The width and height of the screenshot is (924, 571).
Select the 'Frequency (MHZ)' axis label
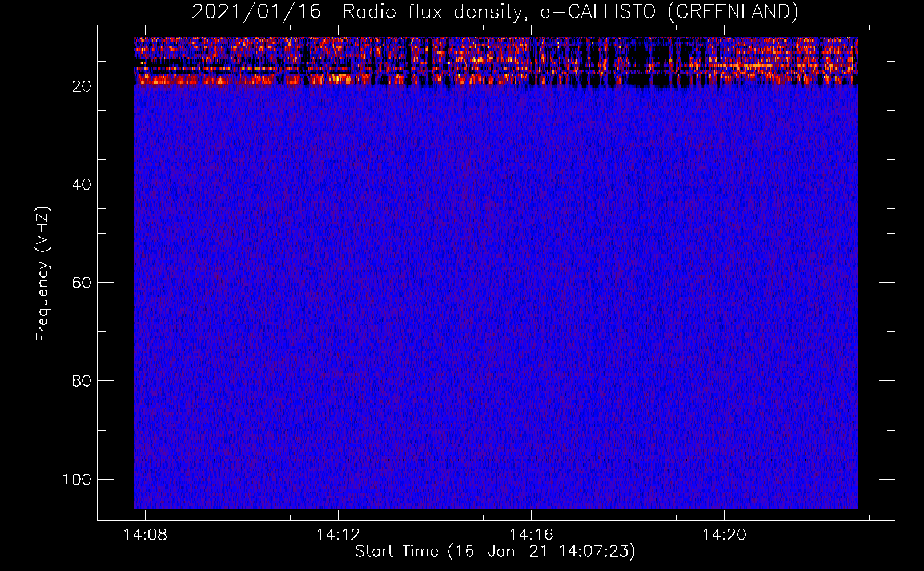coord(43,274)
